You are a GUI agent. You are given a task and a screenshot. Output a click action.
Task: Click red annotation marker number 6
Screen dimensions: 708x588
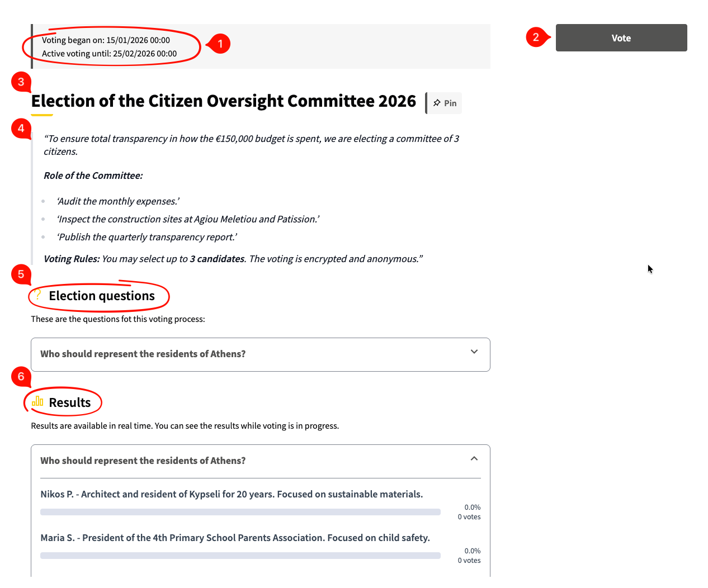click(x=21, y=376)
